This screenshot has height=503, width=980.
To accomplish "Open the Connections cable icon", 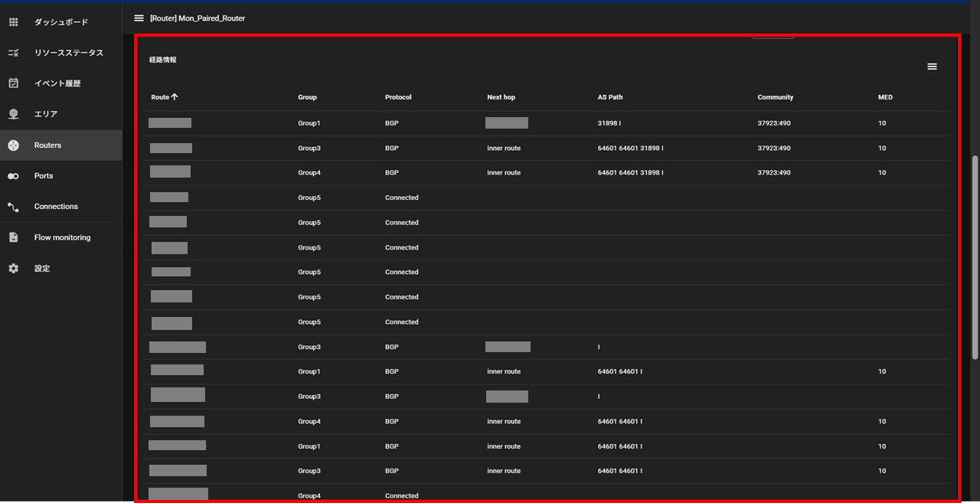I will (13, 206).
